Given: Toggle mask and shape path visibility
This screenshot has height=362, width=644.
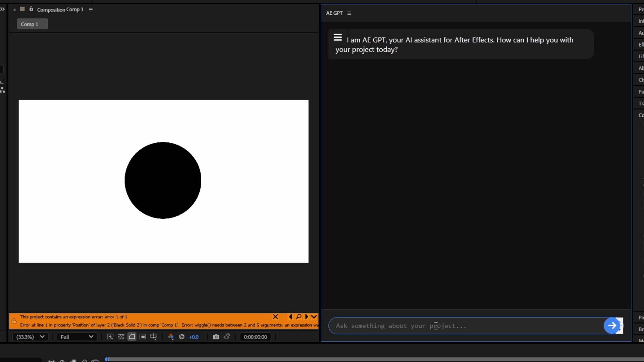Looking at the screenshot, I should click(132, 337).
